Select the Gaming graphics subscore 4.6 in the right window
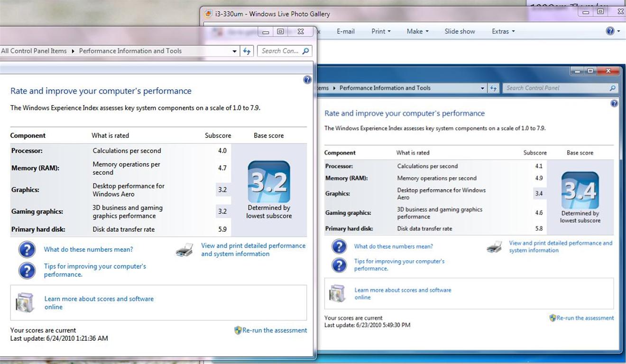The width and height of the screenshot is (626, 364). [539, 213]
